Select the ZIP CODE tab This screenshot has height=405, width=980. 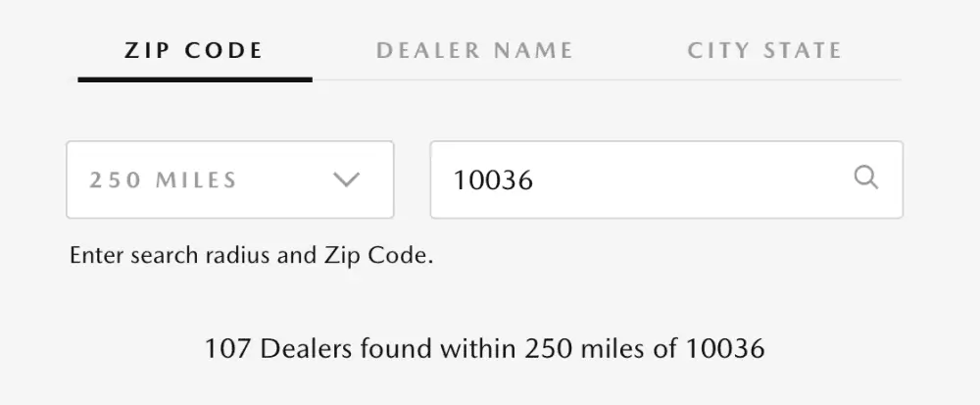(194, 51)
